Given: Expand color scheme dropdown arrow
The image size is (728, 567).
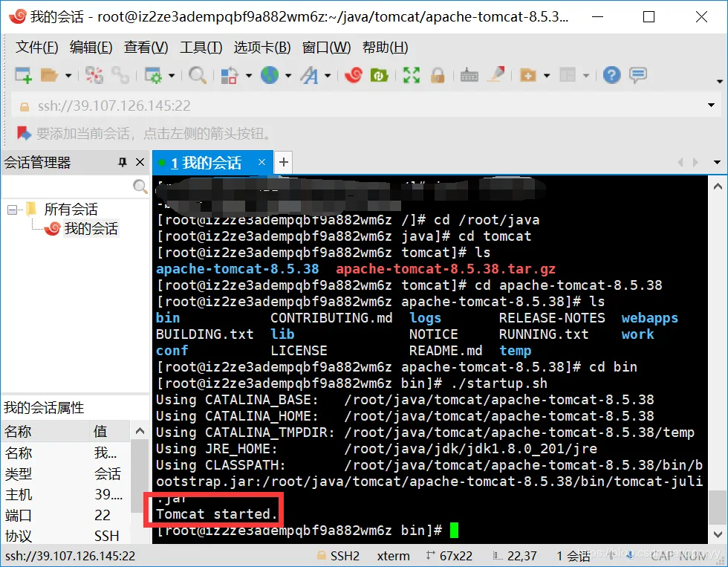Looking at the screenshot, I should 248,75.
